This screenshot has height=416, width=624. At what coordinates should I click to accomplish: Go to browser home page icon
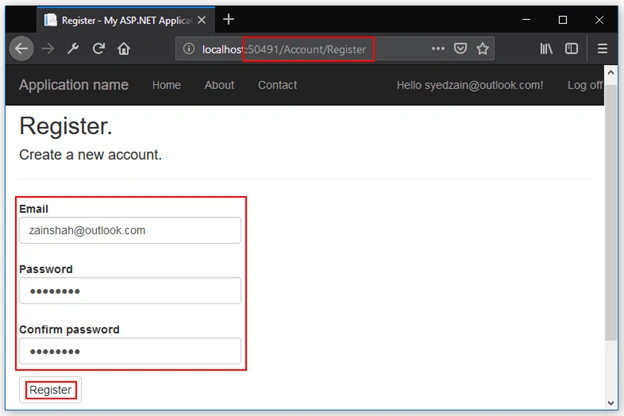124,49
